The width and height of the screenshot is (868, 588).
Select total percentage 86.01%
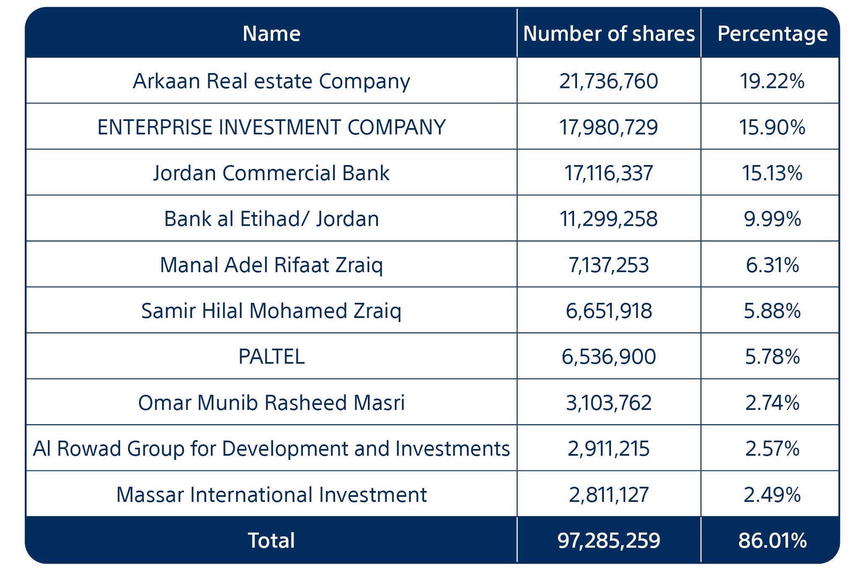pos(772,540)
